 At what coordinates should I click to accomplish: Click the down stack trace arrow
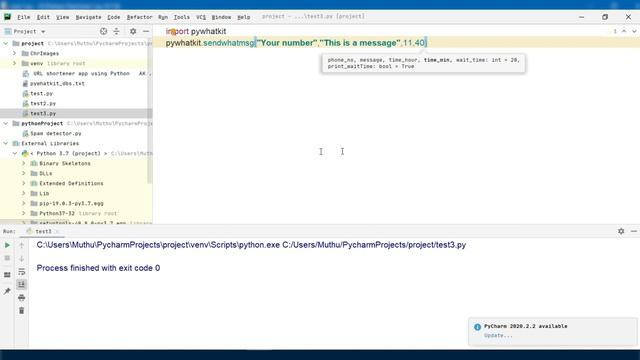[x=22, y=258]
